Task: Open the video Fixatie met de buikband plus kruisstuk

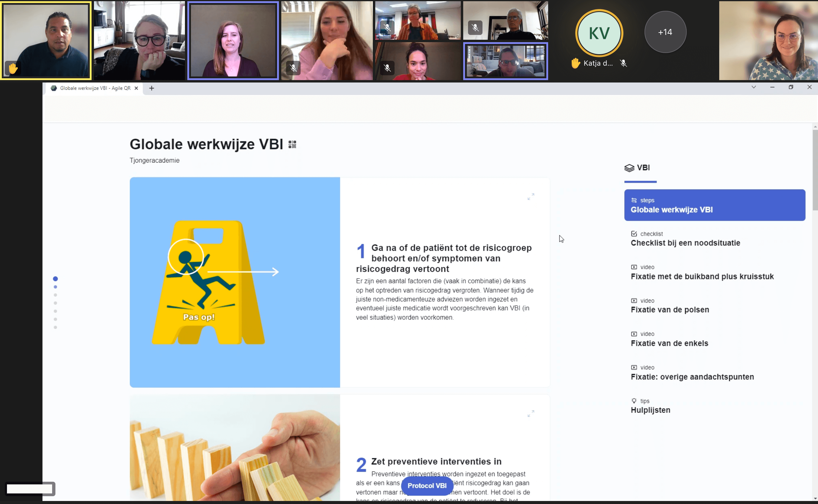Action: pos(702,276)
